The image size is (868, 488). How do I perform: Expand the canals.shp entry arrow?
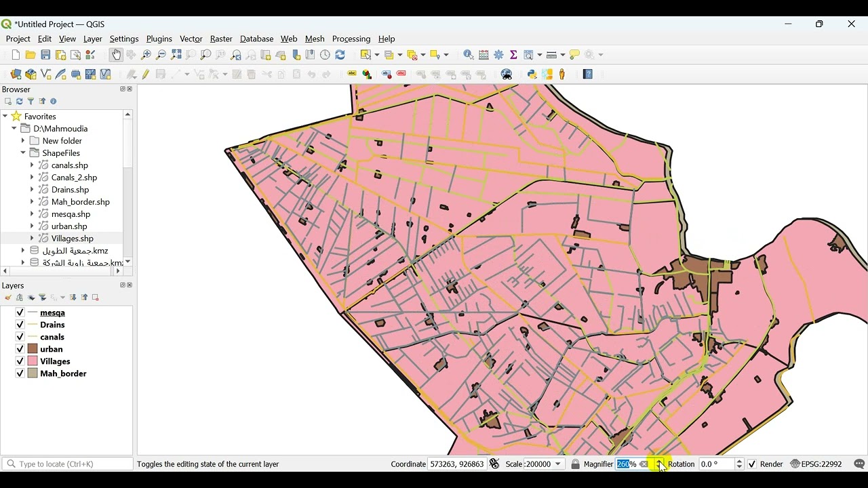[x=32, y=165]
